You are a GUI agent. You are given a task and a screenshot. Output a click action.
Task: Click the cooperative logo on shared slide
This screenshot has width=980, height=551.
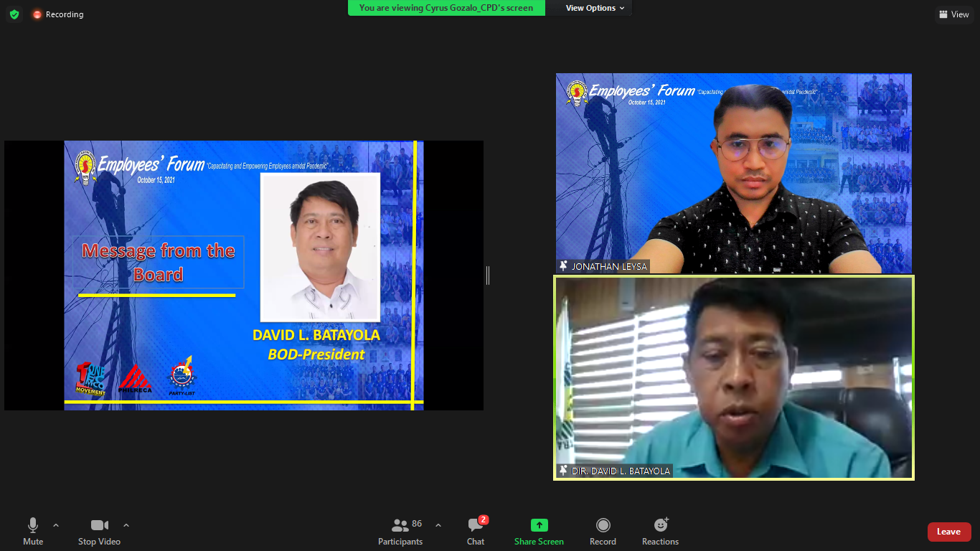[85, 167]
